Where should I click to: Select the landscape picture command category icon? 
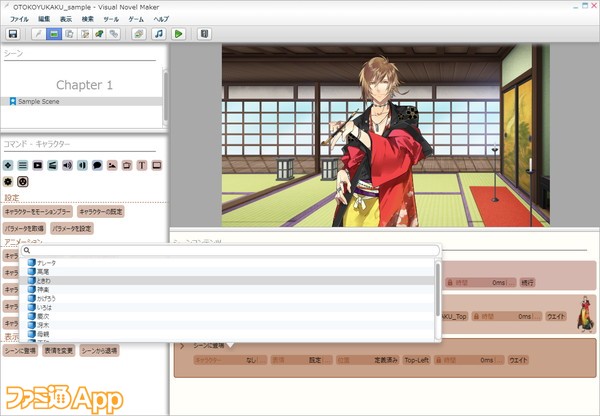[x=112, y=165]
